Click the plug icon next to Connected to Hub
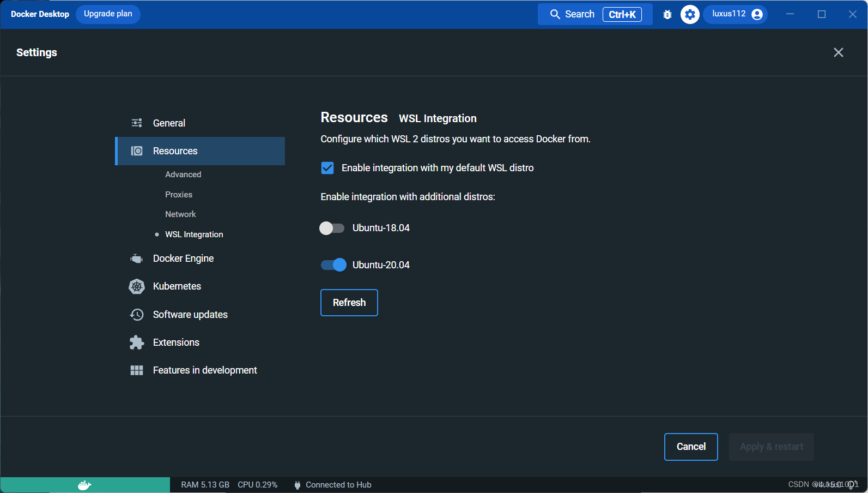The width and height of the screenshot is (868, 493). (x=297, y=485)
